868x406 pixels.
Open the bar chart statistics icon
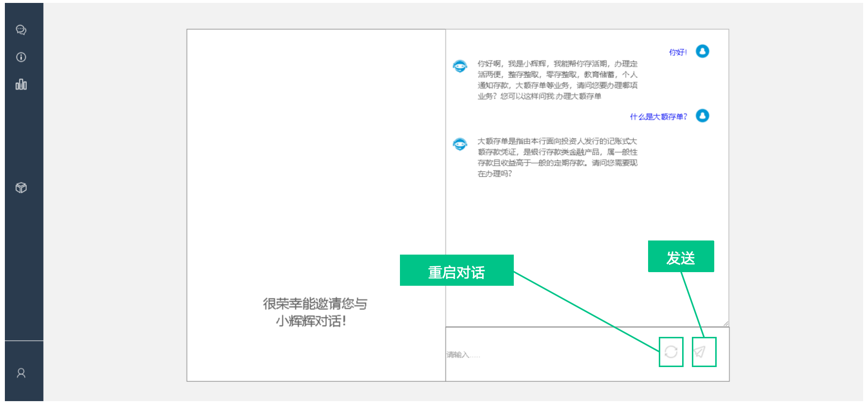point(21,84)
